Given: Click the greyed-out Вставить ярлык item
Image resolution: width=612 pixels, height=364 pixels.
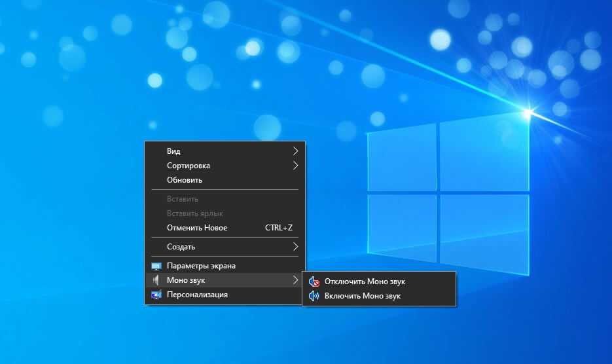Looking at the screenshot, I should pos(195,213).
